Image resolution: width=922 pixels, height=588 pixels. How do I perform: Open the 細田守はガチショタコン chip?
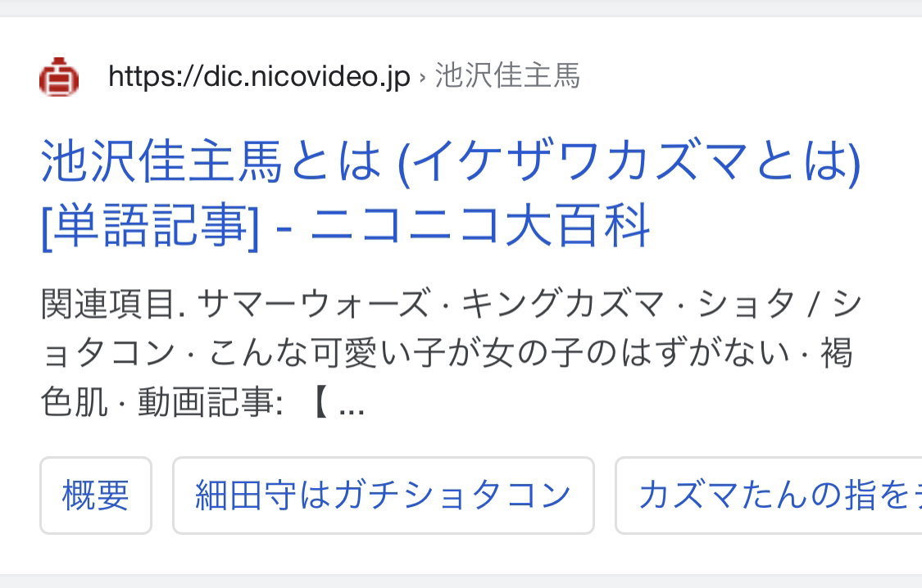pyautogui.click(x=384, y=495)
